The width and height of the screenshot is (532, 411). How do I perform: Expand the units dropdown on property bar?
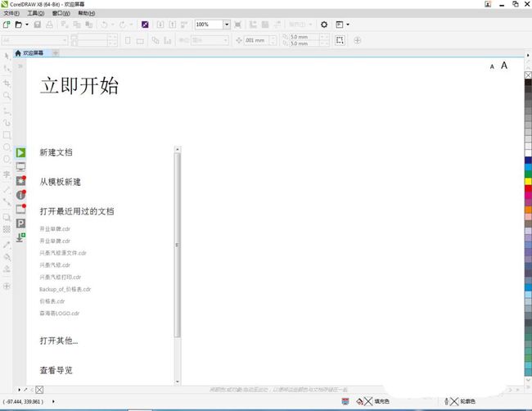pyautogui.click(x=225, y=40)
